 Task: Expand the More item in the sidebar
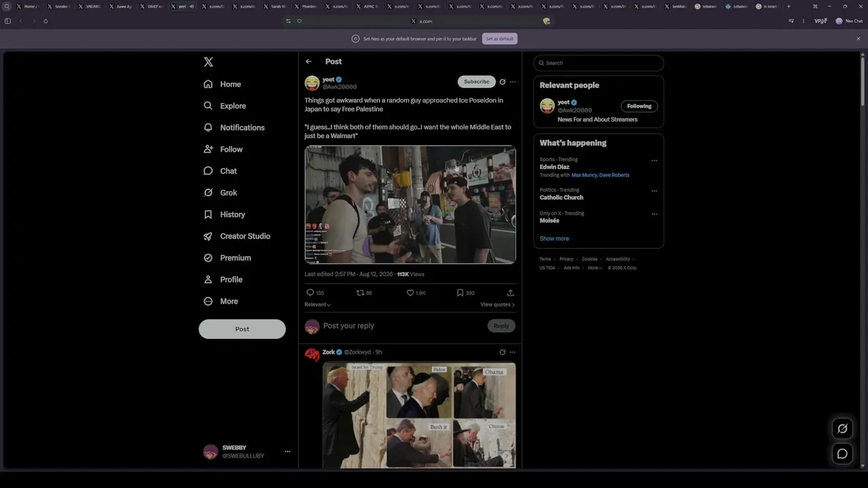pyautogui.click(x=221, y=301)
